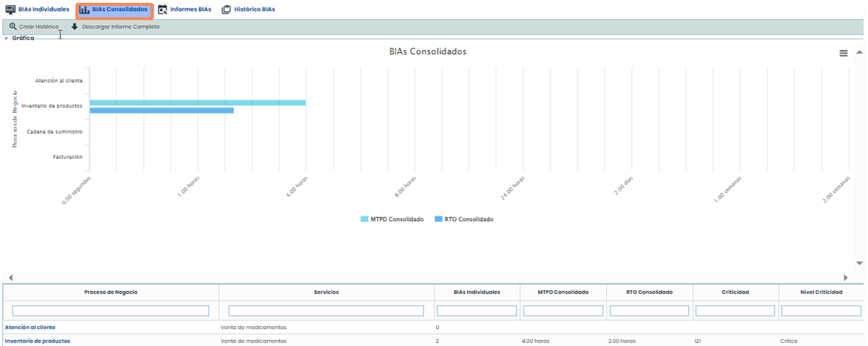
Task: Collapse the Gráfica section
Action: 6,39
